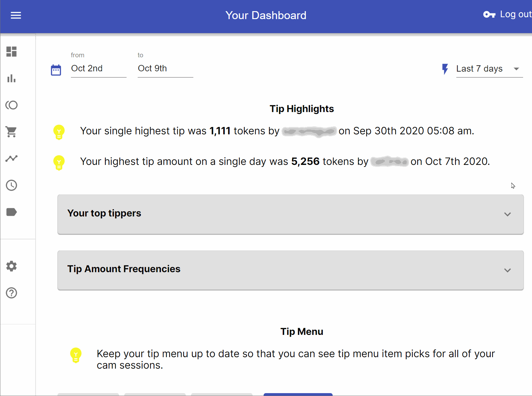This screenshot has width=532, height=396.
Task: Open the bar chart statistics sidebar icon
Action: (x=11, y=78)
